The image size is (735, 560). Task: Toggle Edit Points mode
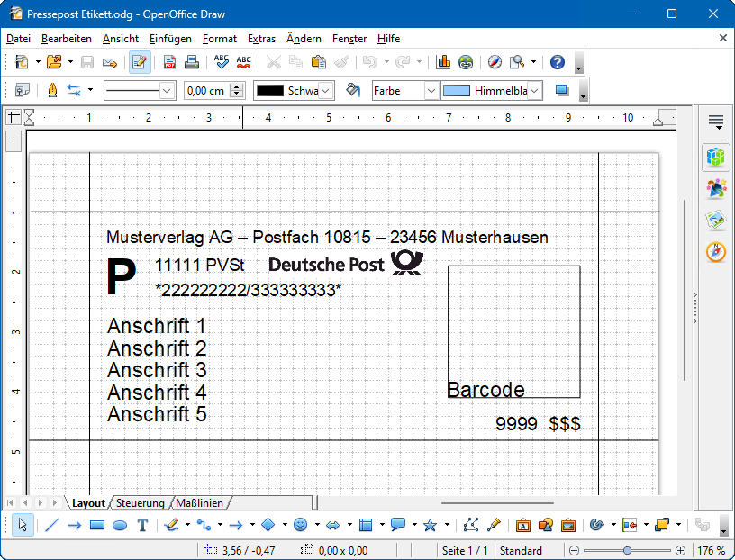[x=471, y=525]
